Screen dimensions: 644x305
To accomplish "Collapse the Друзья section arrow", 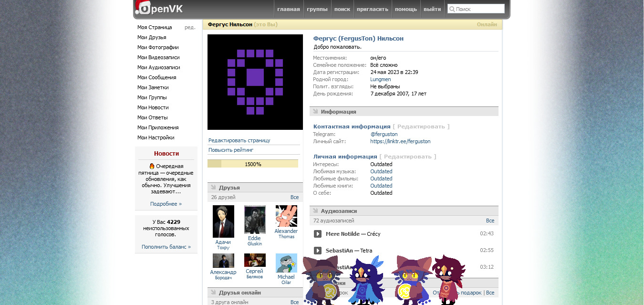I will [213, 188].
